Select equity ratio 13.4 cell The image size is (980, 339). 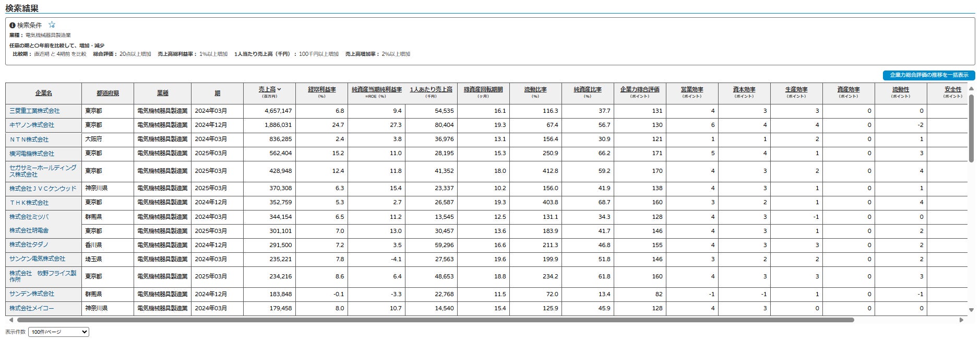pos(588,294)
